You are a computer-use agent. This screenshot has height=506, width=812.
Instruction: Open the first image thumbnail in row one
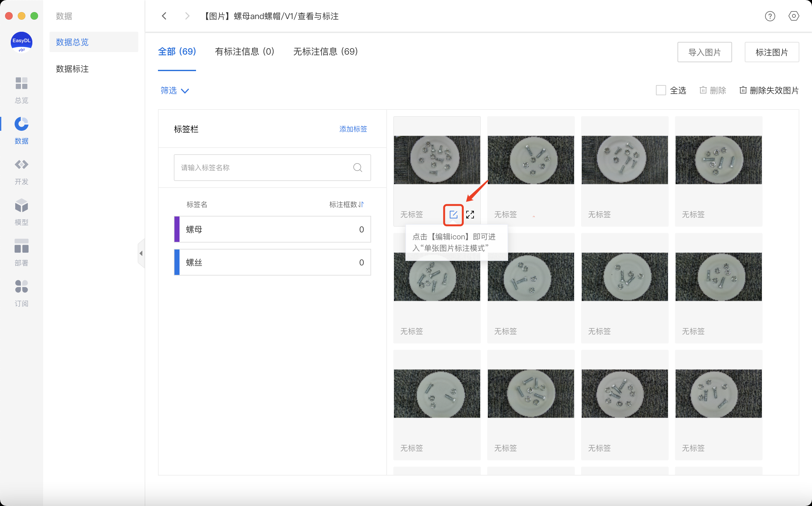point(437,160)
